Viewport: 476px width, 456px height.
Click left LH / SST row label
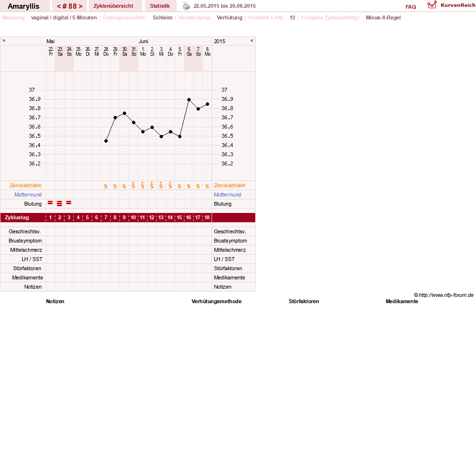[x=32, y=259]
